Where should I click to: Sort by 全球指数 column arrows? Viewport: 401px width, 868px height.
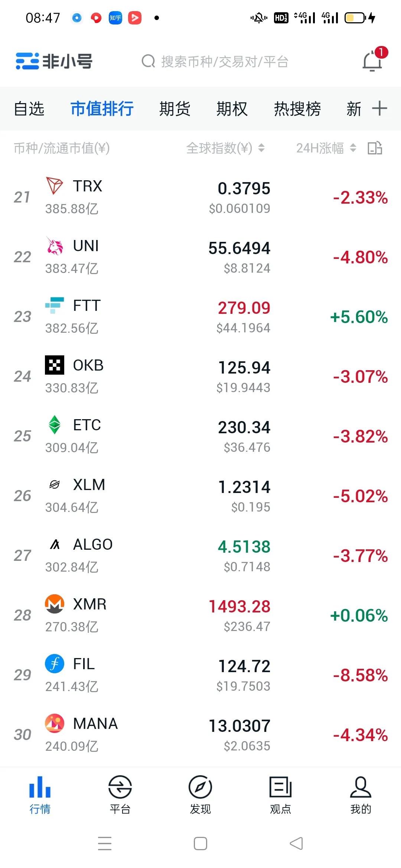click(x=261, y=148)
